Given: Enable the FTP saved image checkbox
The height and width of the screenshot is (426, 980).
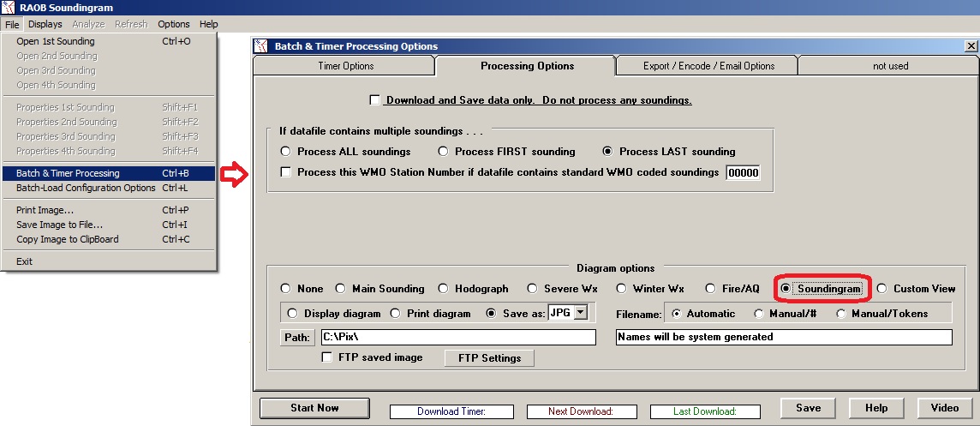Looking at the screenshot, I should point(327,357).
